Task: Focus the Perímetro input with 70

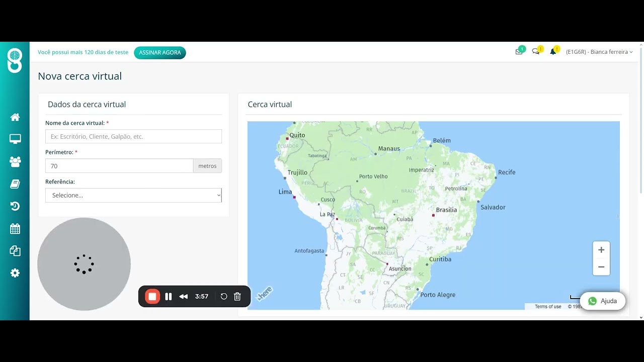Action: pyautogui.click(x=119, y=166)
